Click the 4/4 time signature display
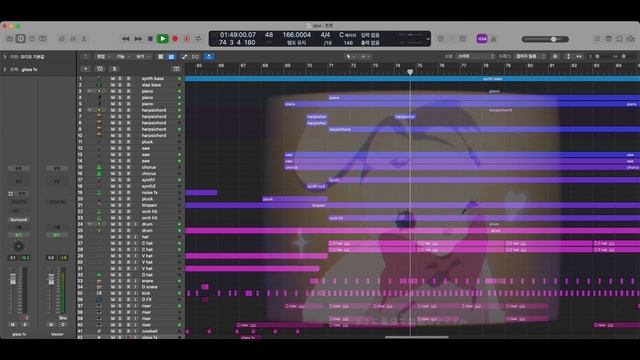640x360 pixels. [325, 35]
